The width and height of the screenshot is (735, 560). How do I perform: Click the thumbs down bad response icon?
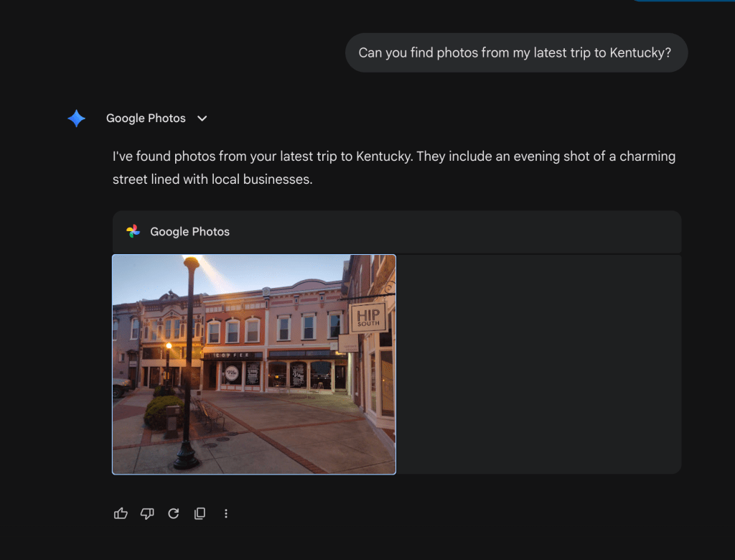point(147,513)
